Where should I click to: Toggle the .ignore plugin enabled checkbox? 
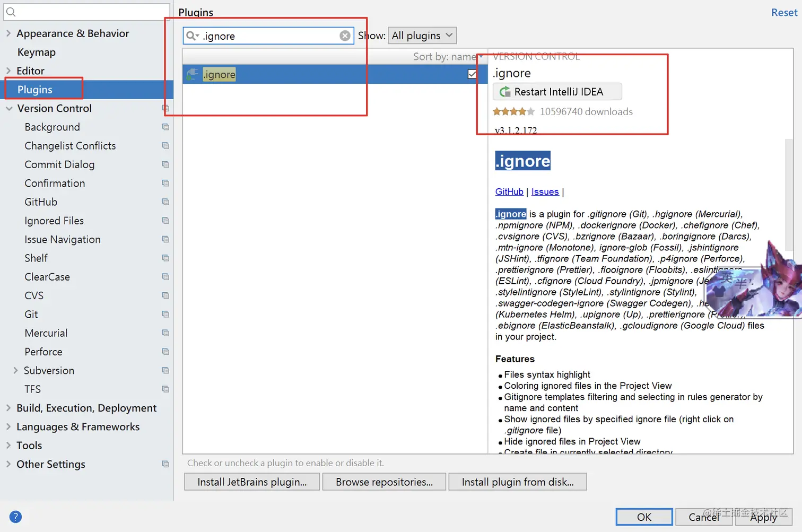pos(472,74)
